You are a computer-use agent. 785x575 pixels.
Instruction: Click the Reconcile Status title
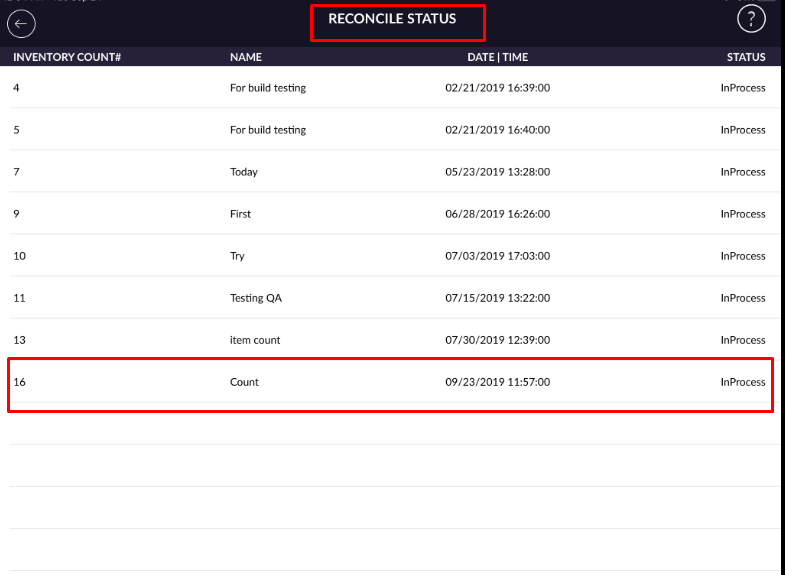tap(392, 19)
